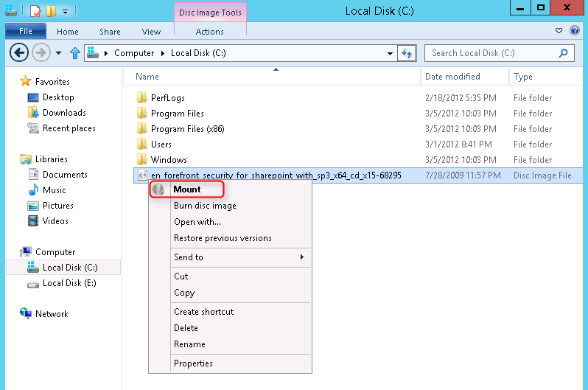
Task: Click Local Disk (C:) in the breadcrumb
Action: [198, 53]
